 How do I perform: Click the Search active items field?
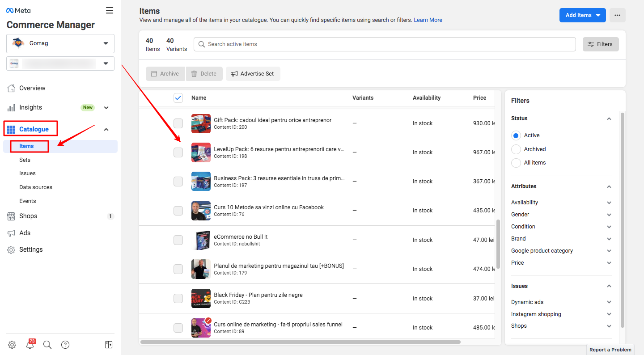tap(385, 44)
